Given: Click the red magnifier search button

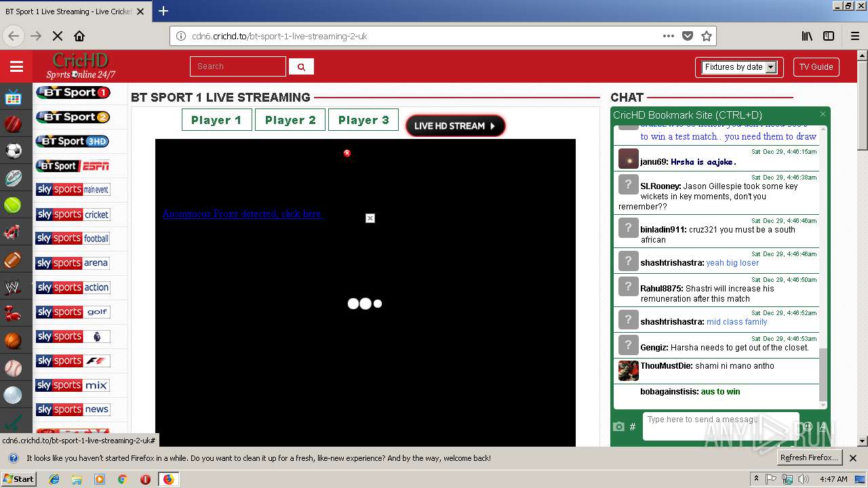Looking at the screenshot, I should [301, 66].
